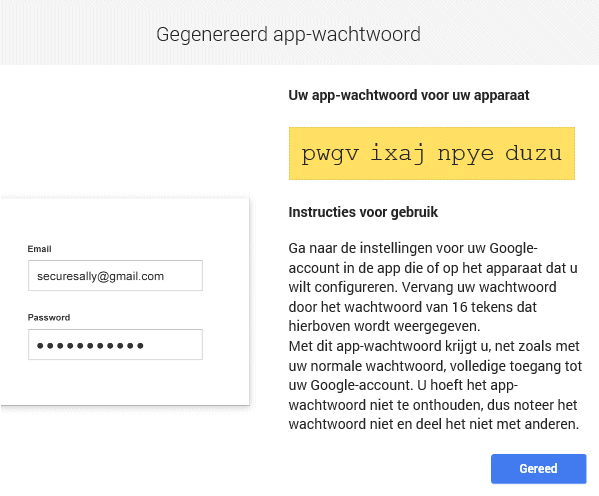This screenshot has width=599, height=496.
Task: Click the Email label above the field
Action: point(39,249)
